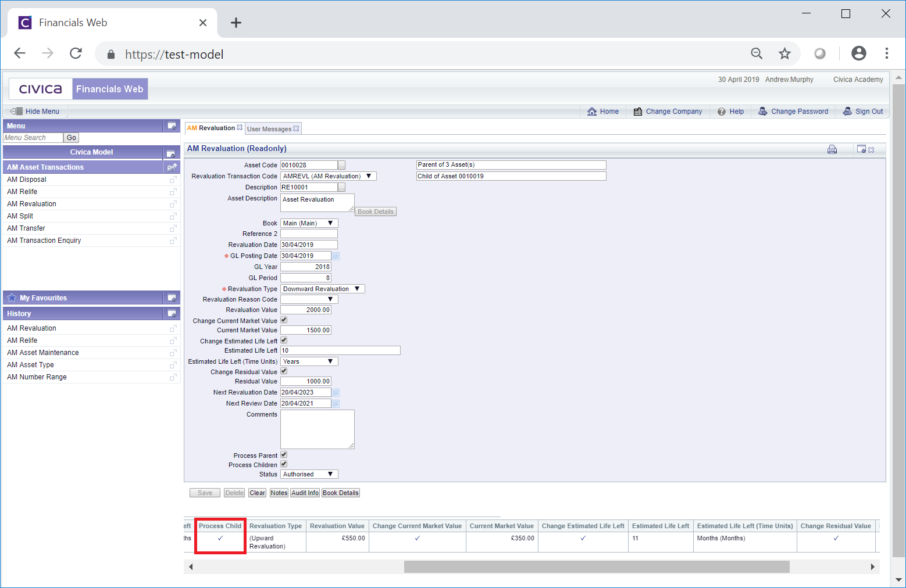
Task: Click the Civica Model header icon
Action: 170,153
